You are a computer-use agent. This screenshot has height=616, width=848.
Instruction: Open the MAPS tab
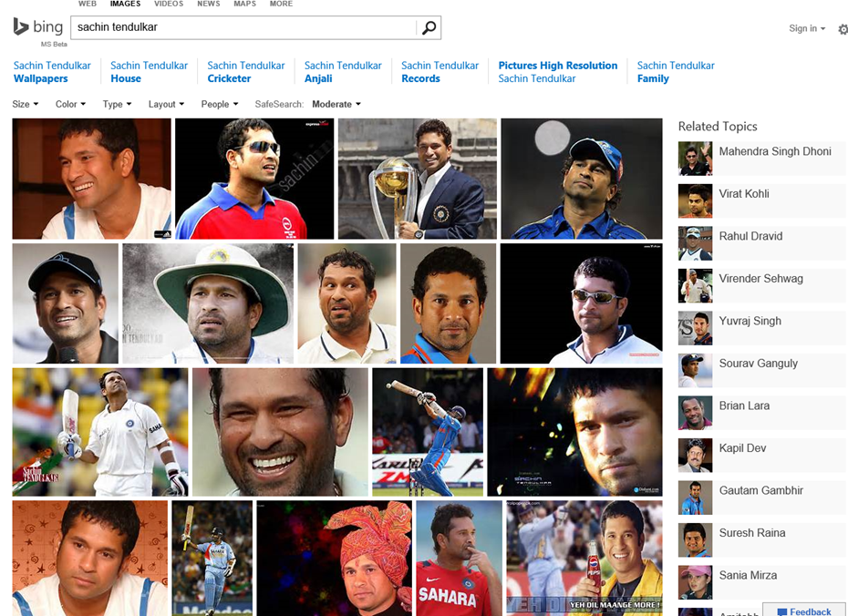point(245,4)
